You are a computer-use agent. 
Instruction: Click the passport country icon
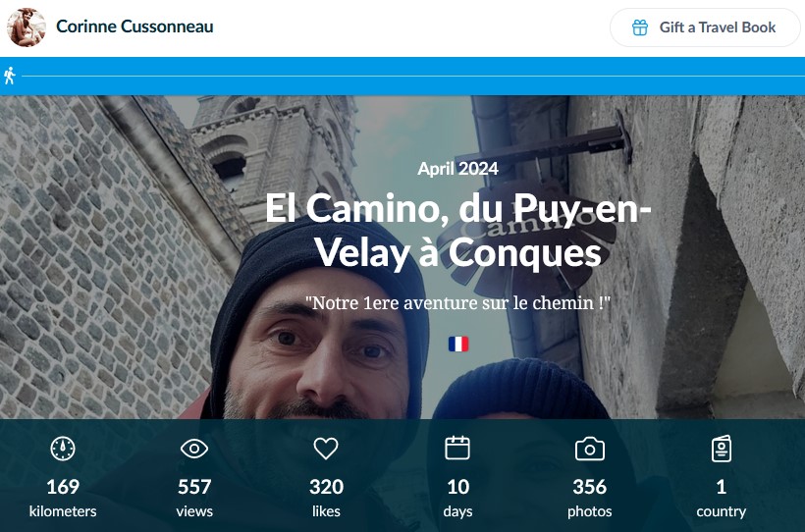(x=722, y=449)
